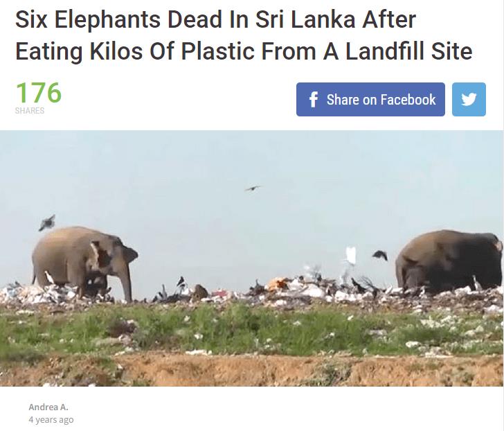Click the Facebook 'f' logo icon
Viewport: 504px width, 431px height.
[314, 99]
